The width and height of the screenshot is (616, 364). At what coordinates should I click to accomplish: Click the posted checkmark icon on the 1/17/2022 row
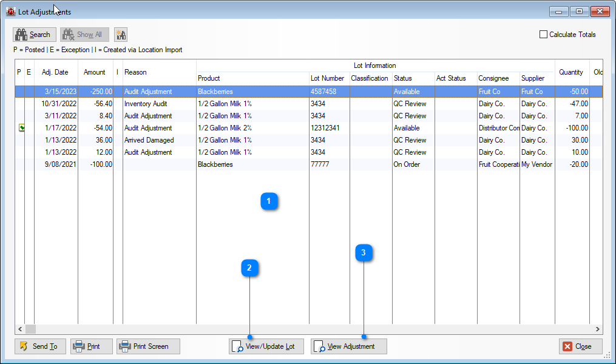click(x=22, y=127)
